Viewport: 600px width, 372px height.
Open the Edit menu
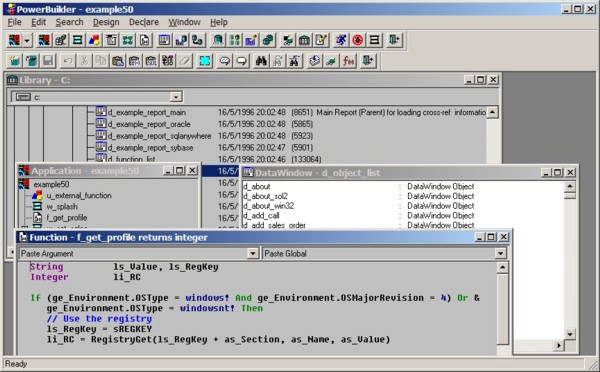coord(38,22)
